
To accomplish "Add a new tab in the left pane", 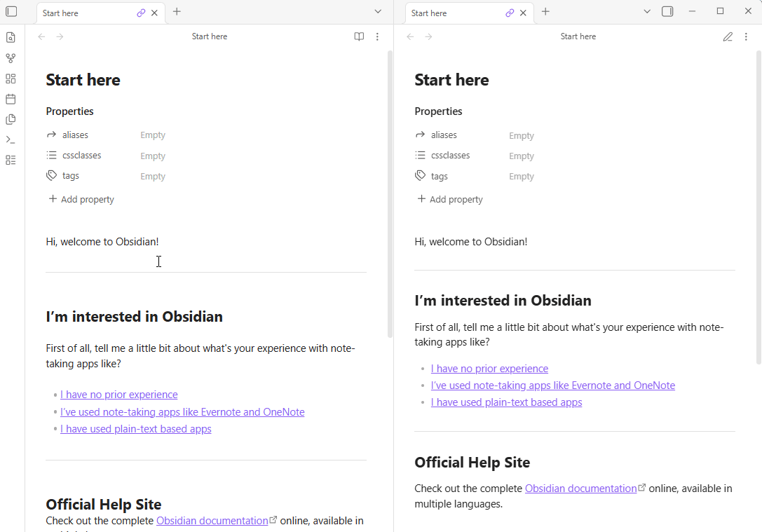I will point(177,11).
